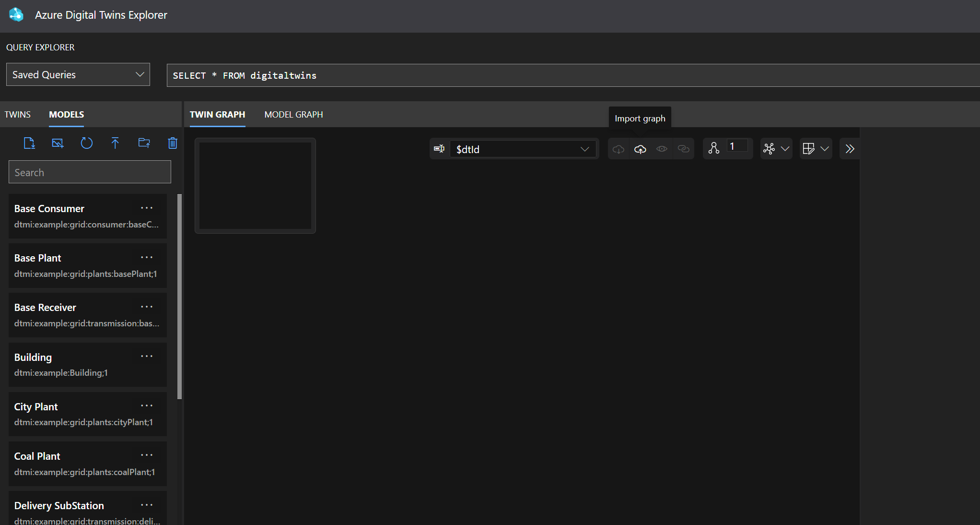Open the Saved Queries dropdown

tap(78, 74)
